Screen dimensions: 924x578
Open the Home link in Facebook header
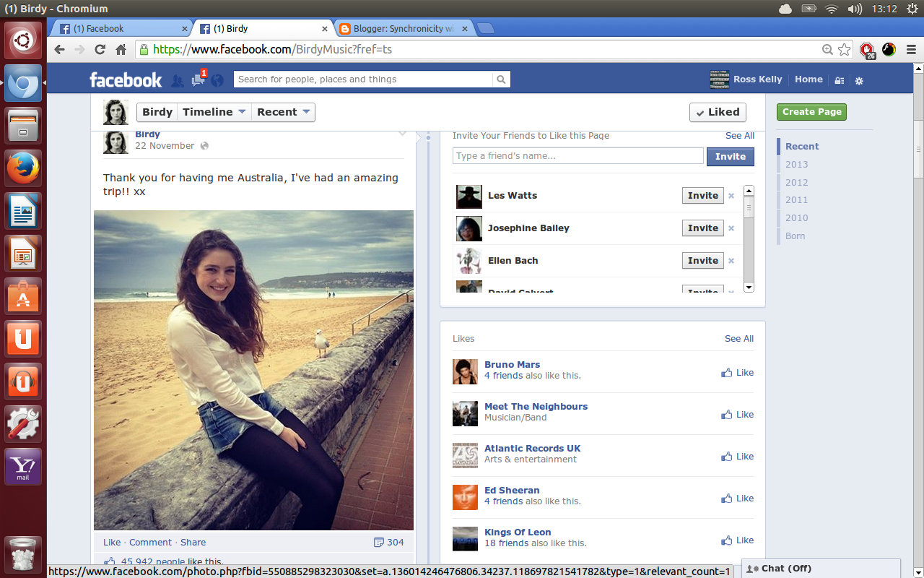(808, 79)
